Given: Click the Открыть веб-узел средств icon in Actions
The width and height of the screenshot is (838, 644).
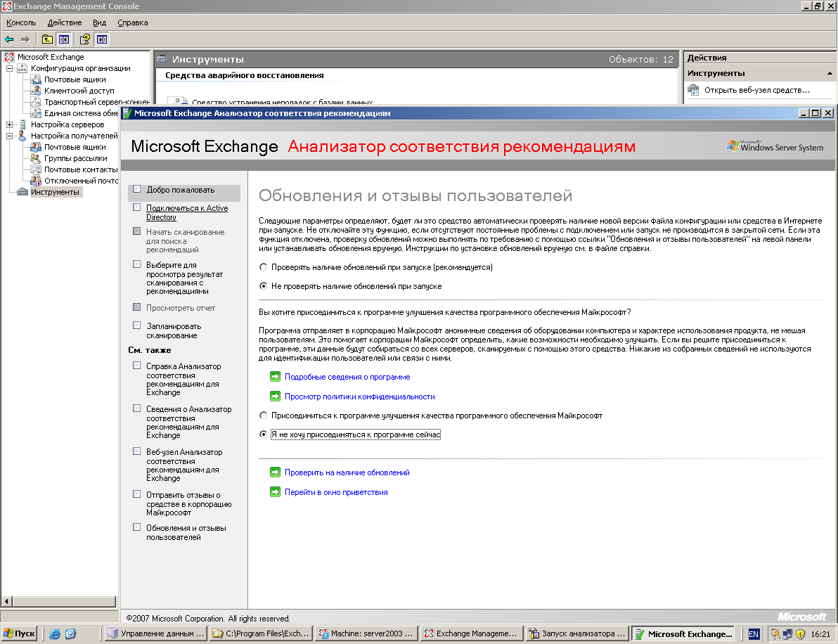Looking at the screenshot, I should pyautogui.click(x=693, y=90).
